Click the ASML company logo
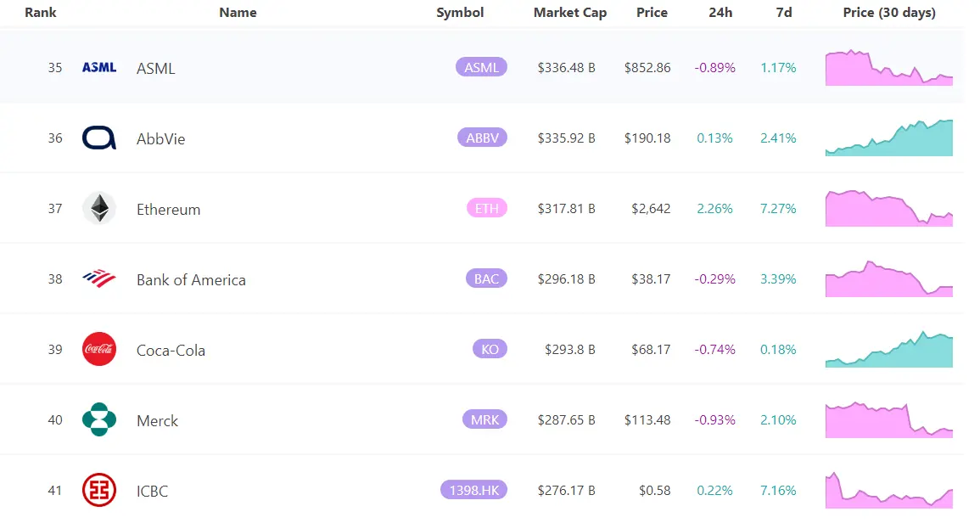The width and height of the screenshot is (980, 523). click(99, 67)
